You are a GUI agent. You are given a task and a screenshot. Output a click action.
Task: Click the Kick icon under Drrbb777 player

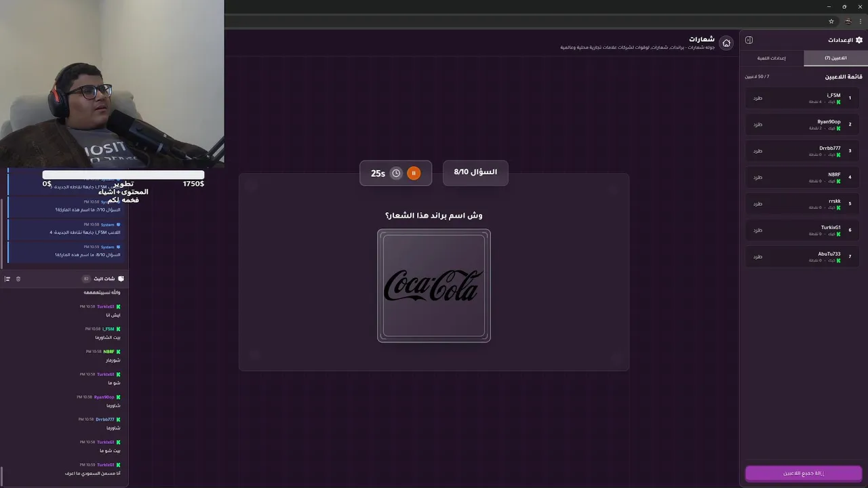click(x=838, y=155)
